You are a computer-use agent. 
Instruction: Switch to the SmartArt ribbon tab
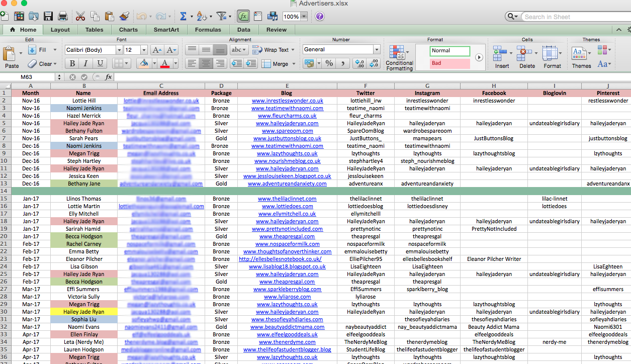click(x=166, y=30)
